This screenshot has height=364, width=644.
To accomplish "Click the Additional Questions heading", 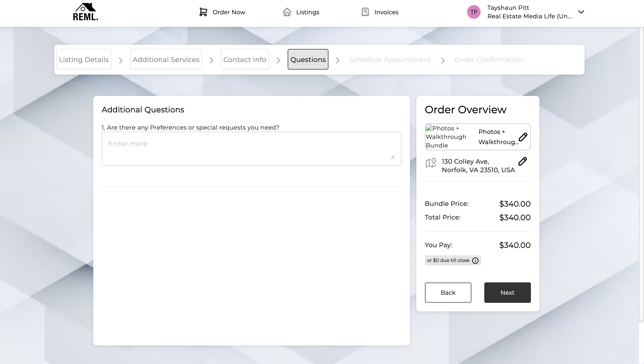I will [x=143, y=110].
